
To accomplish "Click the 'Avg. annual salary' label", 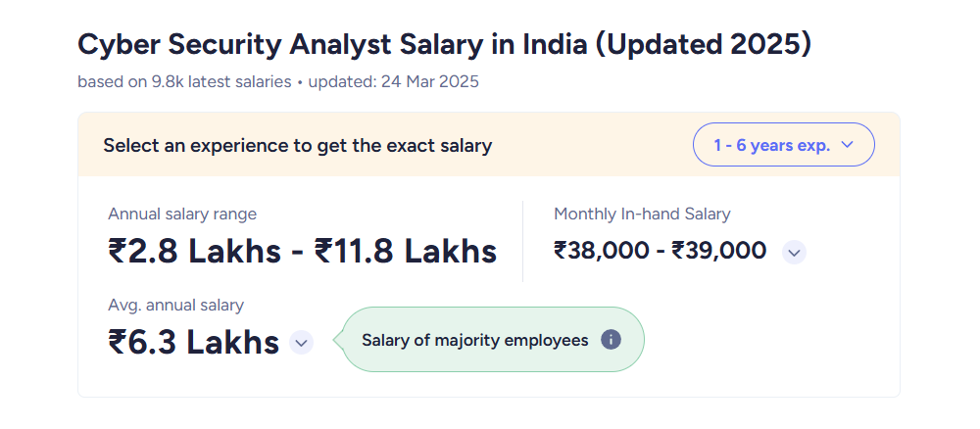I will [x=175, y=306].
